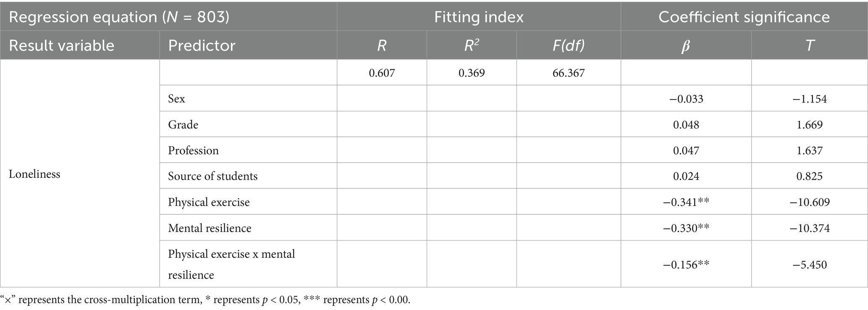Click the T column header
The image size is (868, 310).
(x=810, y=45)
